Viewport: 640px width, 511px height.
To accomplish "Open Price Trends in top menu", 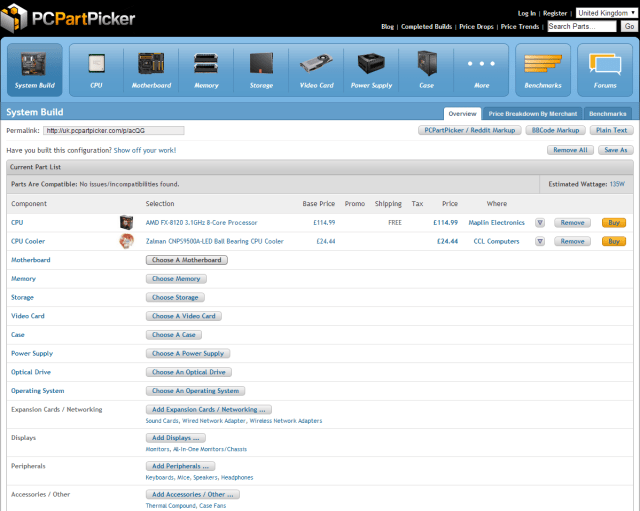I will [520, 27].
